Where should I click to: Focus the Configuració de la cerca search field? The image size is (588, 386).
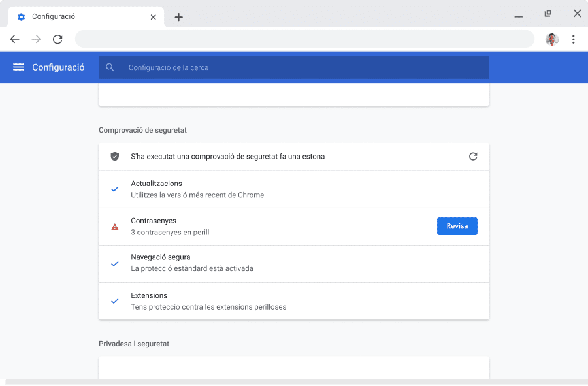(x=293, y=67)
